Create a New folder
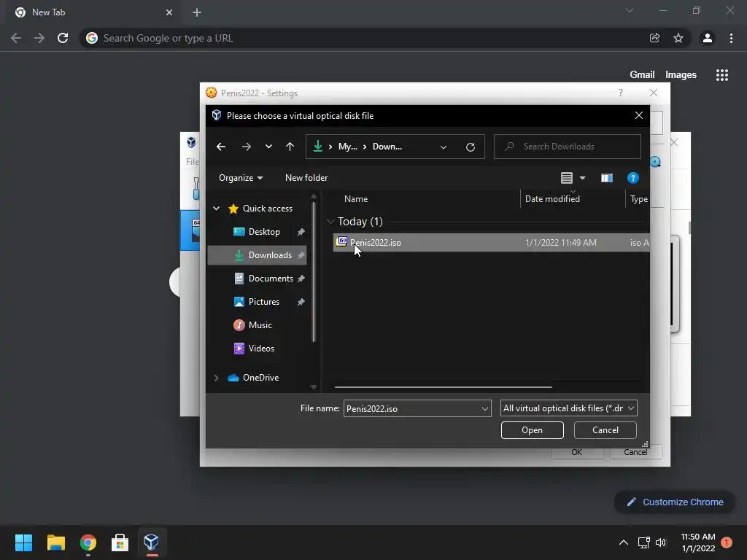 coord(306,178)
